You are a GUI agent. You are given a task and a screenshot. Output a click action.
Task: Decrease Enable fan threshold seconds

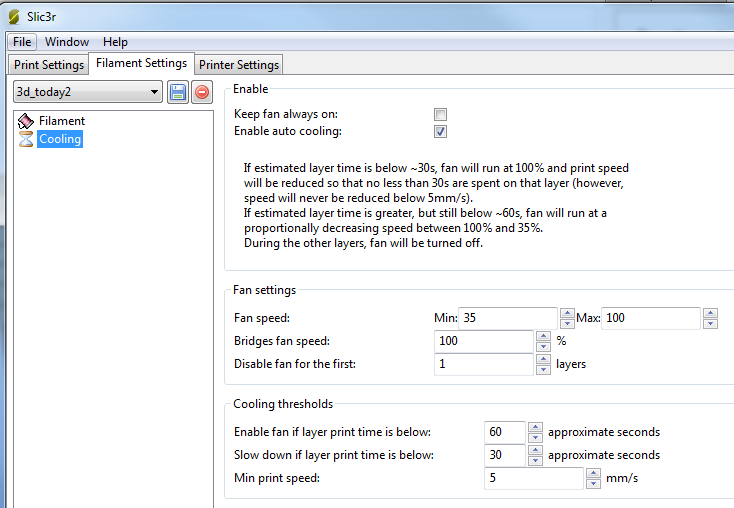coord(535,437)
